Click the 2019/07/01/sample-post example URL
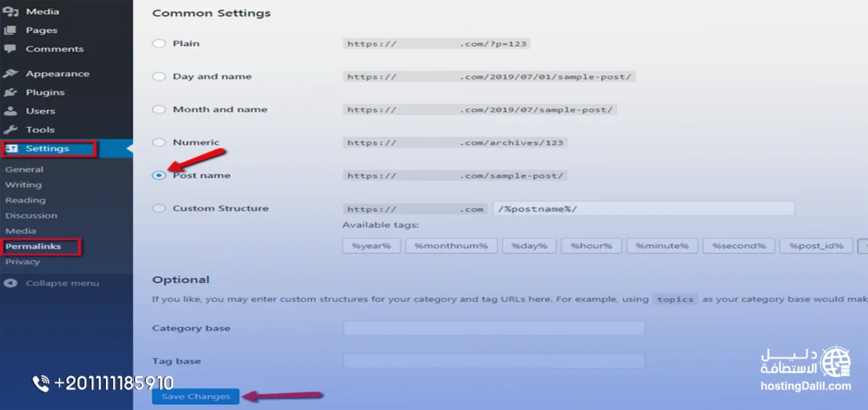Screen dimensions: 868x410 (489, 77)
